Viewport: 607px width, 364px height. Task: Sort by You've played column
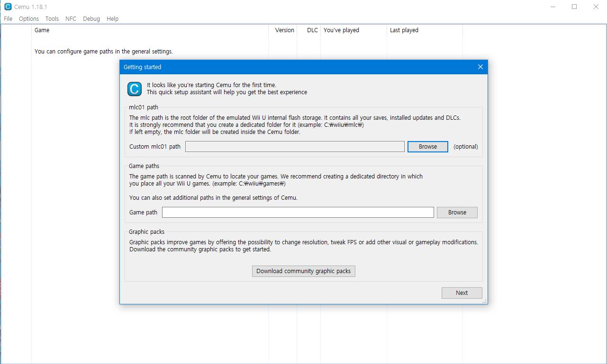(x=353, y=30)
